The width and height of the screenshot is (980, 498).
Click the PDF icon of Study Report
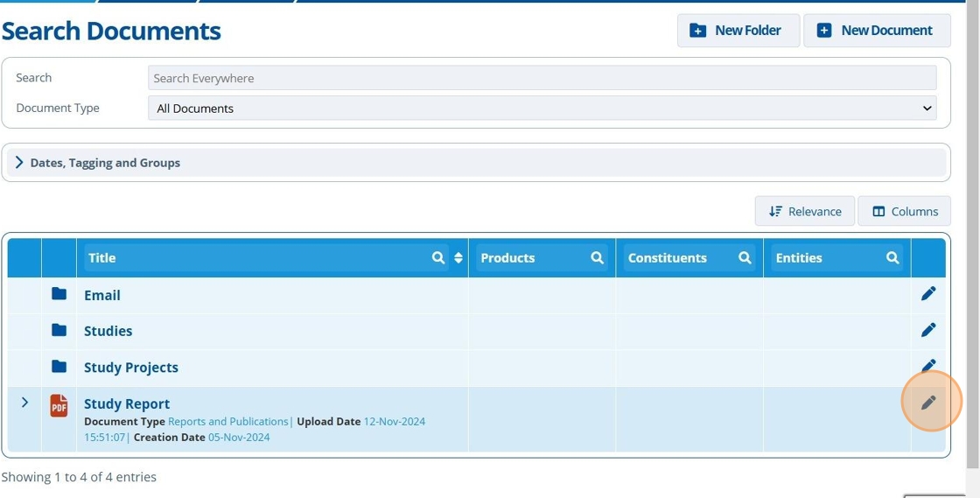[x=59, y=406]
